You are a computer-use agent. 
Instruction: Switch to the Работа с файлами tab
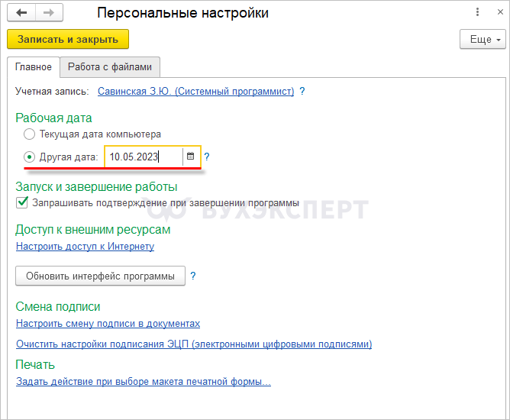(x=110, y=67)
